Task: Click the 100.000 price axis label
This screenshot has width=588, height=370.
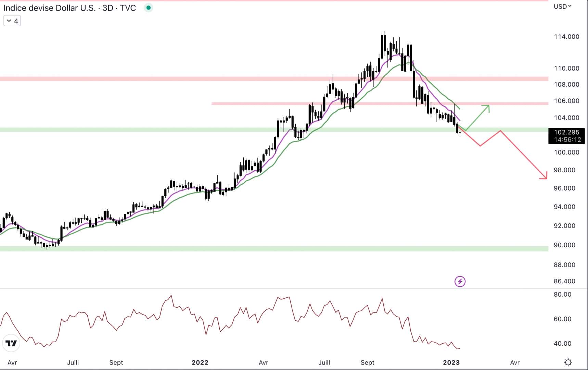Action: click(x=566, y=152)
